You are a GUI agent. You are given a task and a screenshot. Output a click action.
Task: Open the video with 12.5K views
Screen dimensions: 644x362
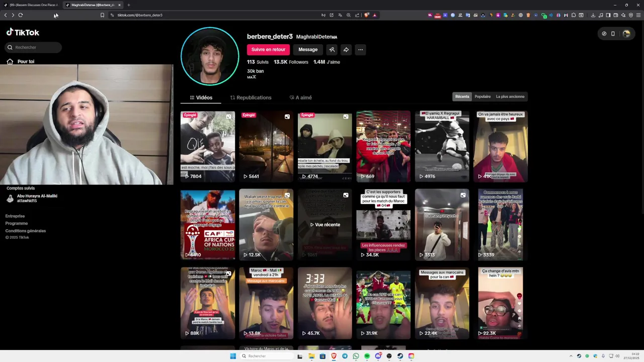coord(266,224)
